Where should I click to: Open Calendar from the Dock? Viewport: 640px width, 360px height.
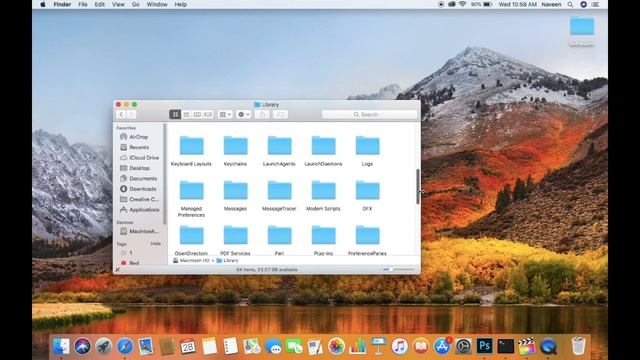pyautogui.click(x=188, y=347)
